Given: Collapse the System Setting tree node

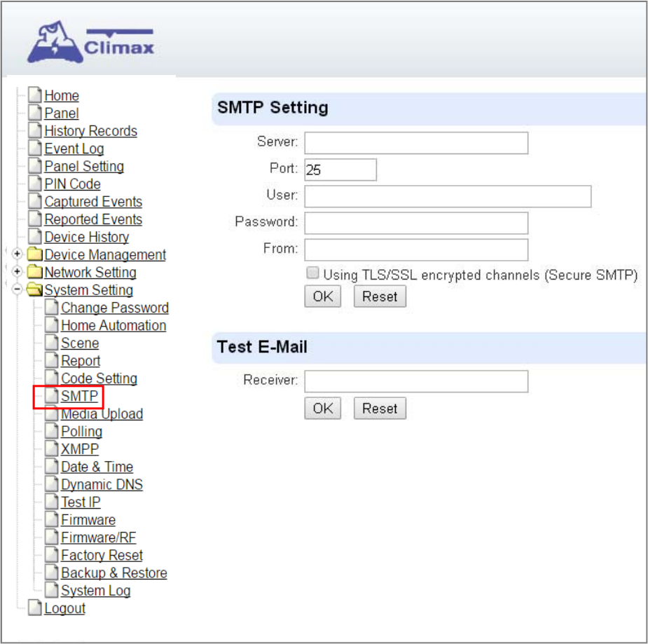Looking at the screenshot, I should point(17,289).
